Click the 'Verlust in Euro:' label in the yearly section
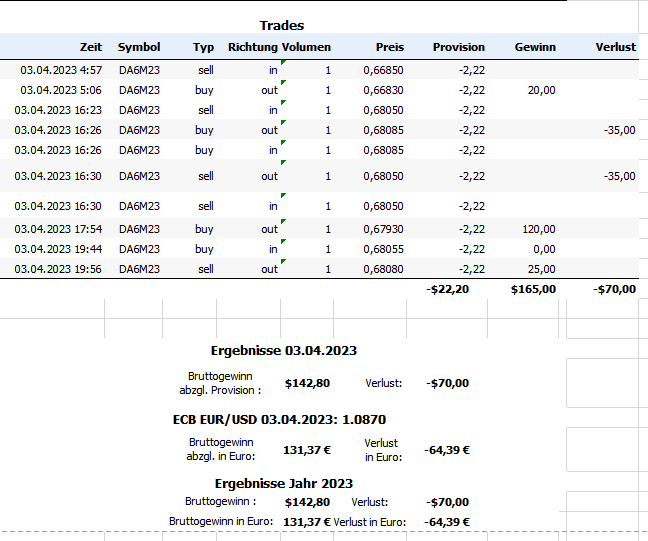Viewport: 648px width, 541px height. 370,522
